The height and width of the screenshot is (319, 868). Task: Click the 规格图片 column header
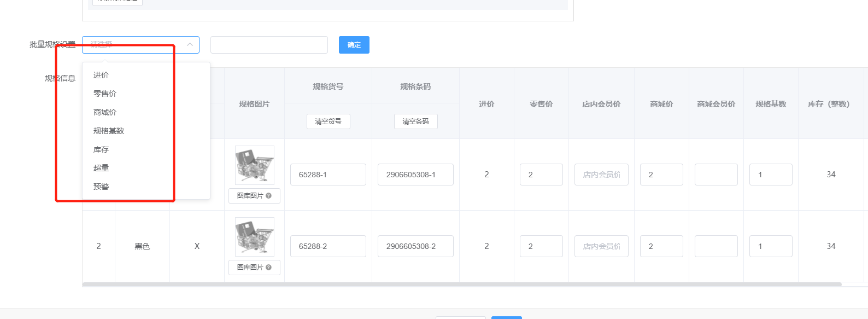(x=254, y=104)
